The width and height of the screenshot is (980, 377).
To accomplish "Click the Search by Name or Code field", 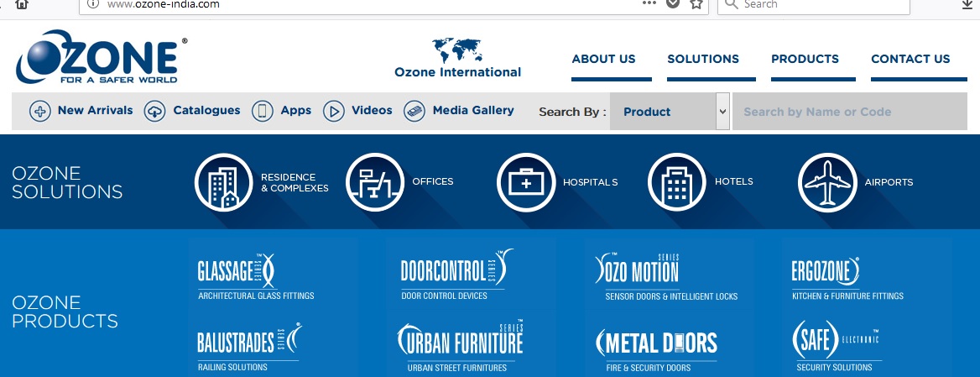I will [850, 112].
